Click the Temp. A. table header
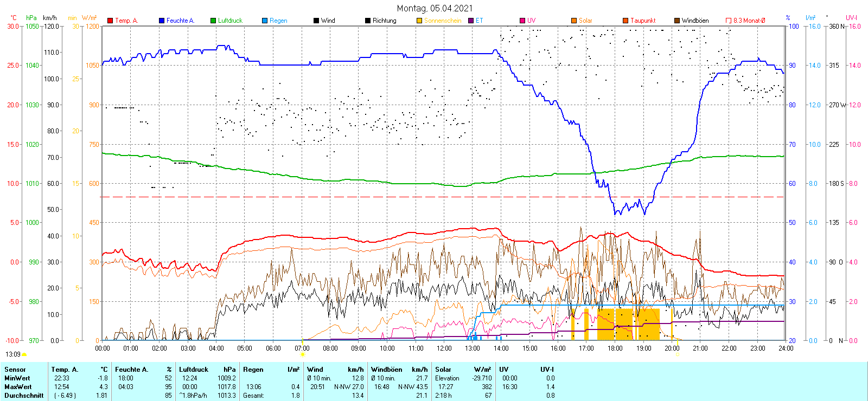Image resolution: width=868 pixels, height=401 pixels. click(x=65, y=370)
